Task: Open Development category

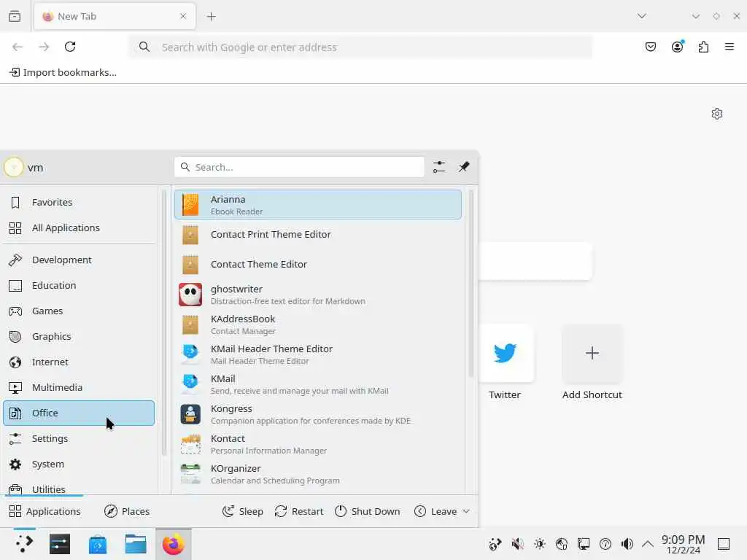Action: 79,260
